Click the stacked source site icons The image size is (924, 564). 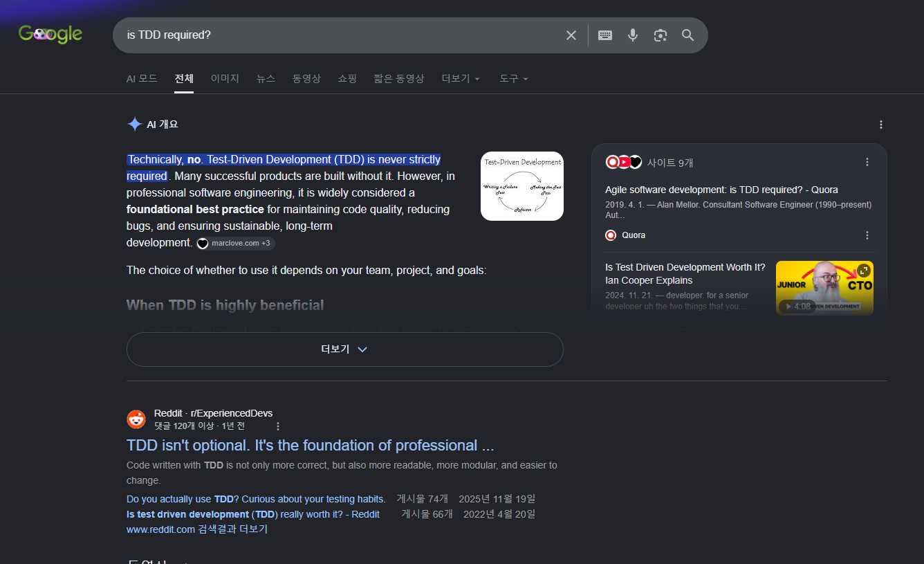coord(624,162)
